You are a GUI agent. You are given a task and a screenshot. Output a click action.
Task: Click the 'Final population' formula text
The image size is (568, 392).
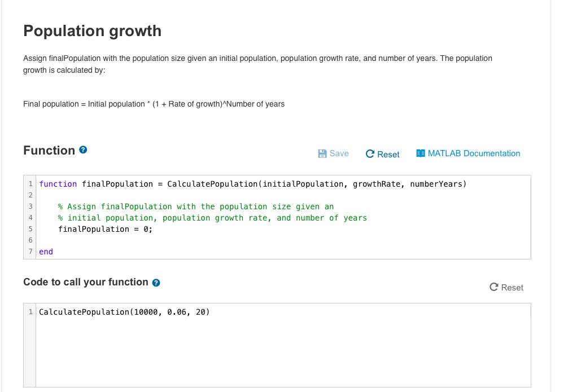tap(154, 104)
